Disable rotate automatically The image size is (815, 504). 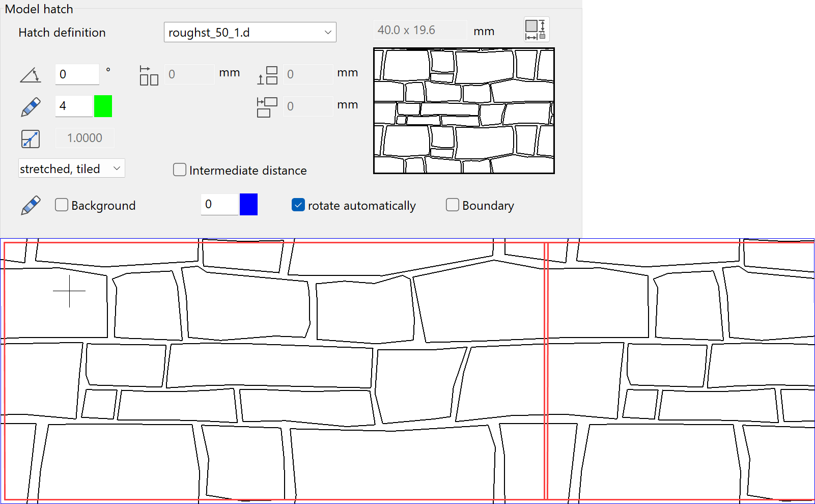click(x=298, y=205)
